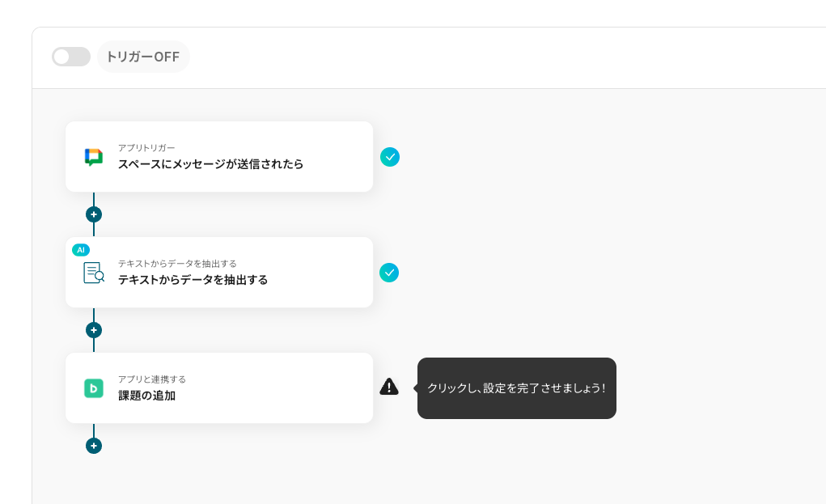Open the bold テキストからデータを抽出する step title
Viewport: 826px width, 504px height.
coord(193,280)
